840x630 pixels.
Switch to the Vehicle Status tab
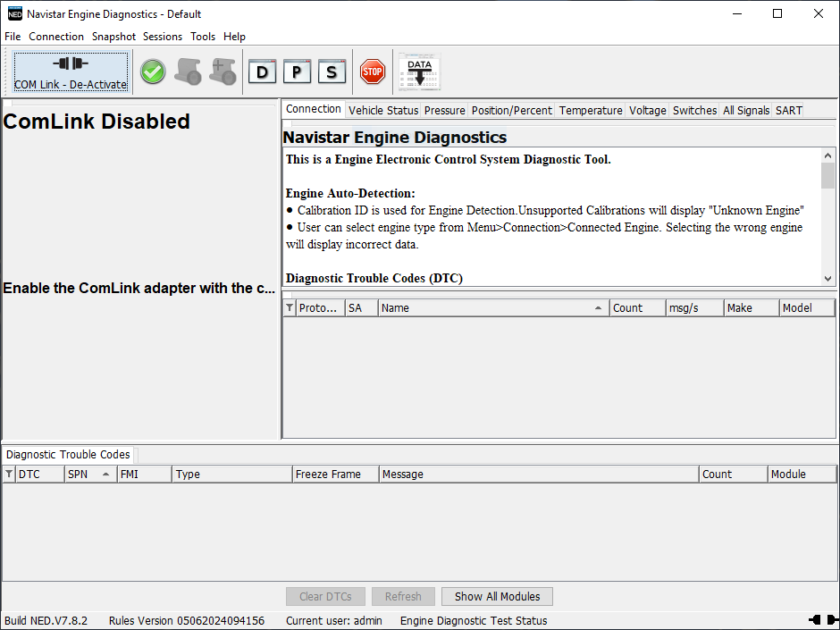point(383,111)
